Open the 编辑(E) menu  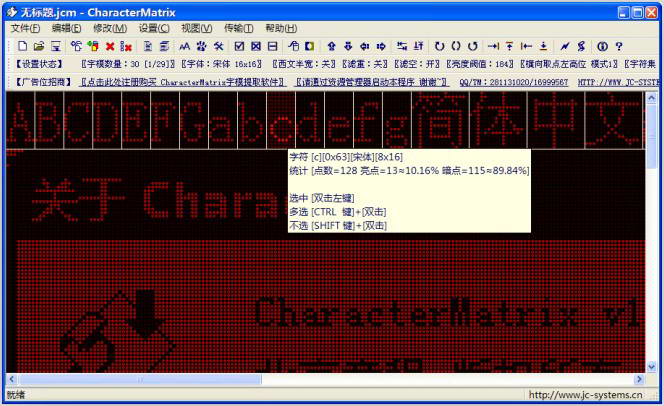pyautogui.click(x=66, y=28)
